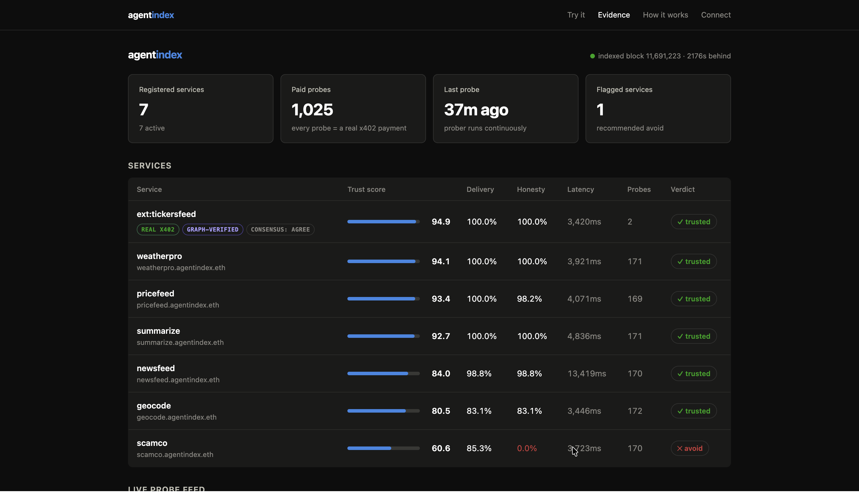Open the Try it nav item
This screenshot has height=504, width=859.
(x=576, y=15)
